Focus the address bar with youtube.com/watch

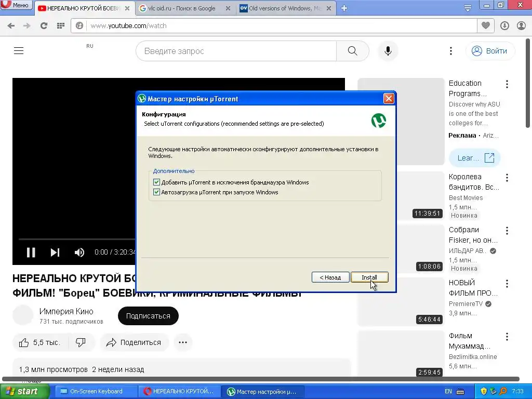[x=282, y=26]
